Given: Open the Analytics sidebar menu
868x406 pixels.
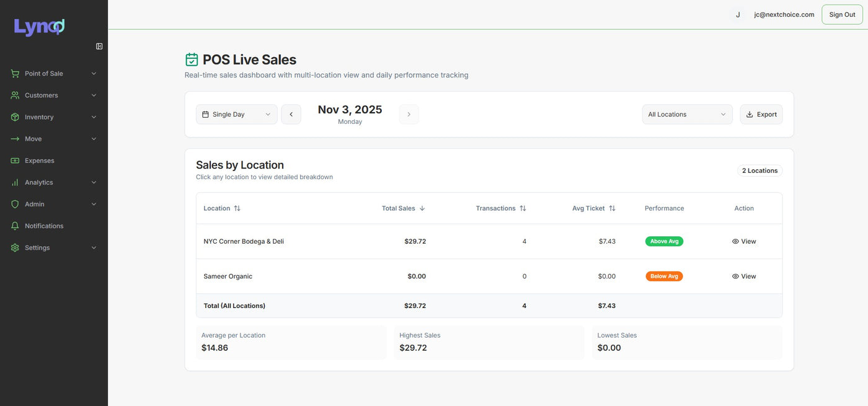Looking at the screenshot, I should click(54, 182).
